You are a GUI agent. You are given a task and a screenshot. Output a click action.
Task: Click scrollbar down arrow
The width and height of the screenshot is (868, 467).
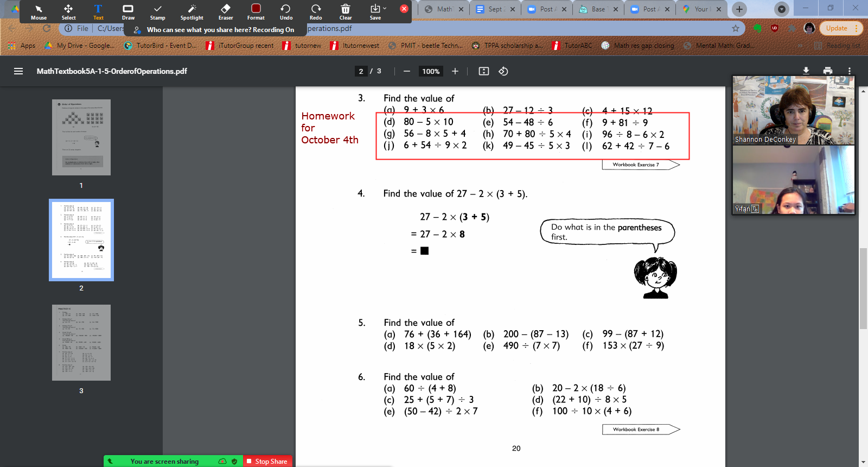coord(863,462)
